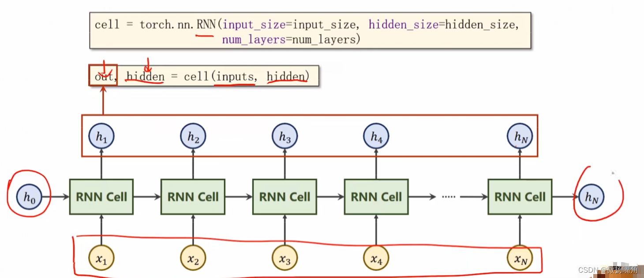This screenshot has width=644, height=278.
Task: Click final hN node after the last RNN Cell
Action: click(592, 197)
